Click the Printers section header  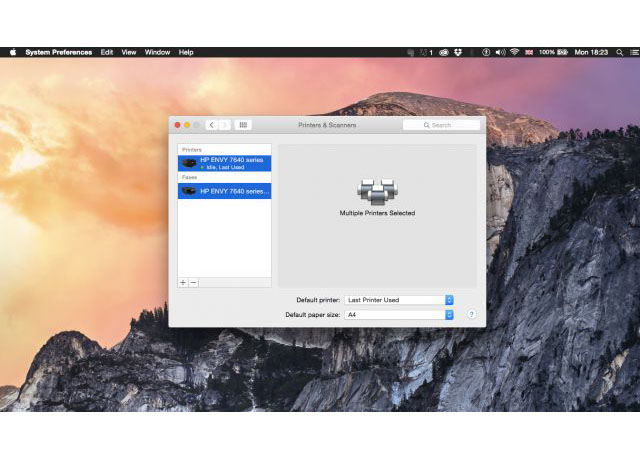pos(192,150)
